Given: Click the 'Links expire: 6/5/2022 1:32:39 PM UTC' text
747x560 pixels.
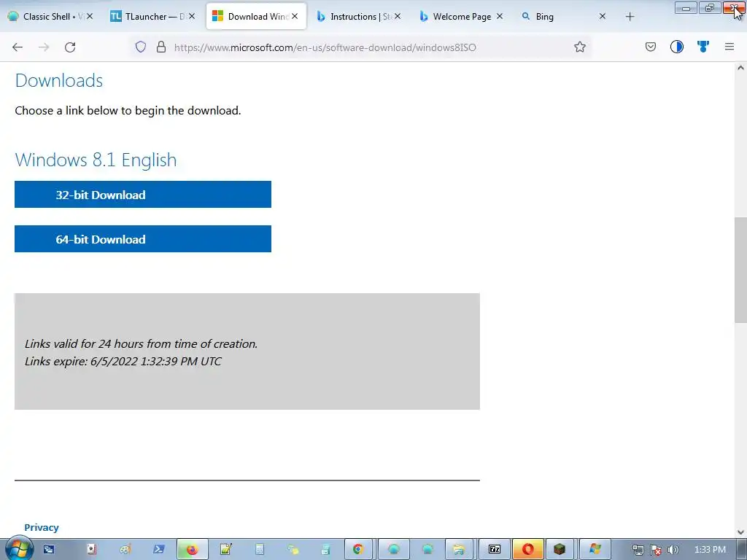Looking at the screenshot, I should [x=123, y=361].
